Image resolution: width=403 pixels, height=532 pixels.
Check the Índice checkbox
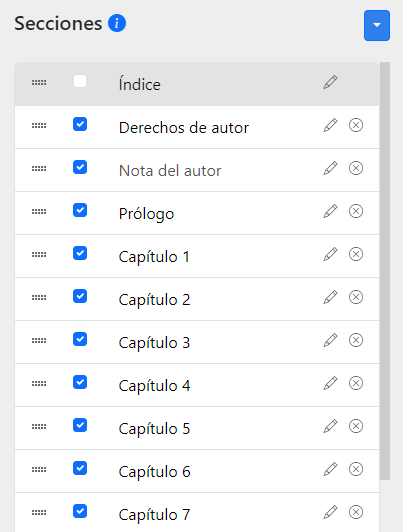(x=80, y=81)
